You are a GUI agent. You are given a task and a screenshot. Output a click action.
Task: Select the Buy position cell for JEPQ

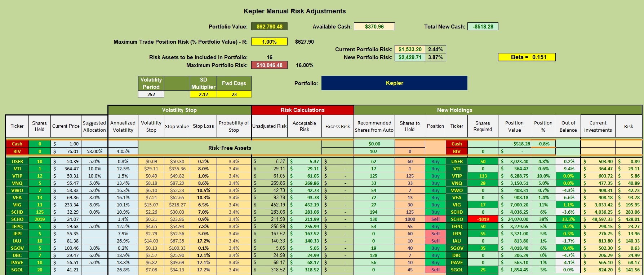(435, 226)
